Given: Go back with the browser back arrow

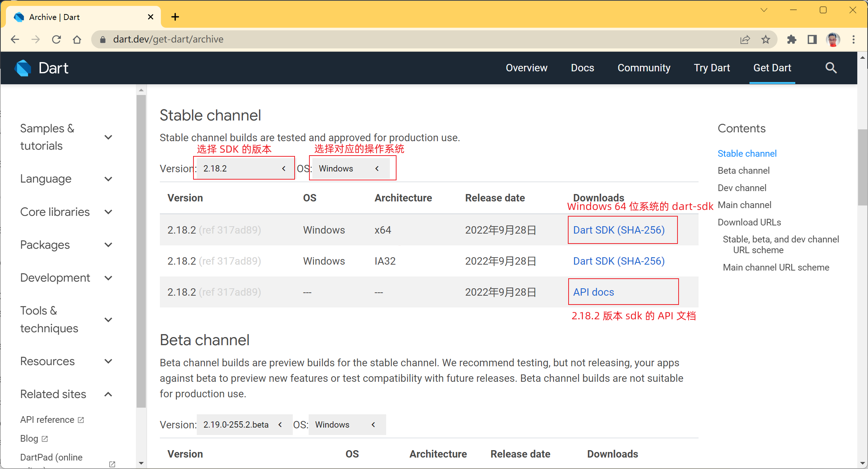Looking at the screenshot, I should tap(15, 40).
